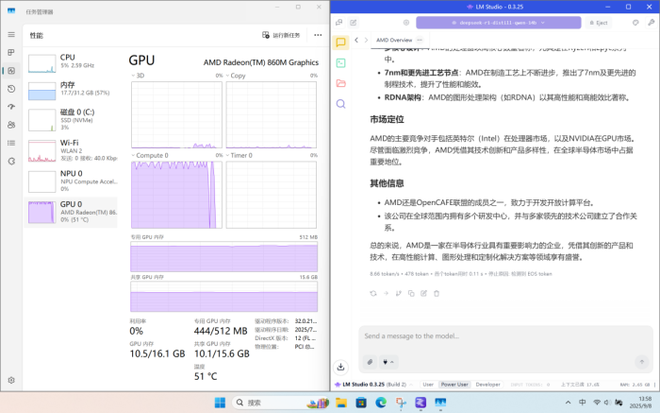
Task: Open the downloads icon in LM Studio
Action: tap(341, 367)
